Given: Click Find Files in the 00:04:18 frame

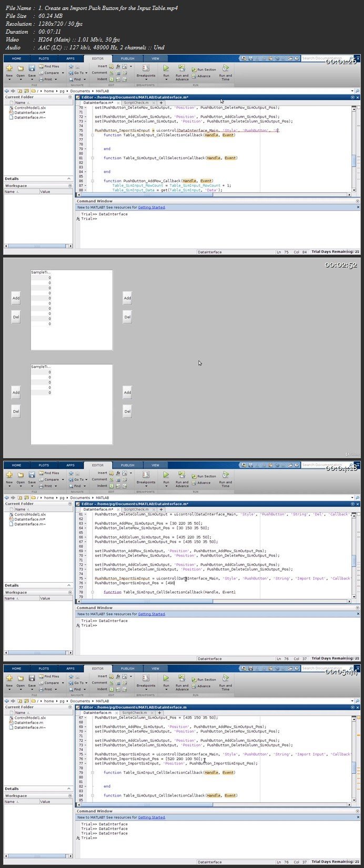Looking at the screenshot, I should click(x=49, y=473).
